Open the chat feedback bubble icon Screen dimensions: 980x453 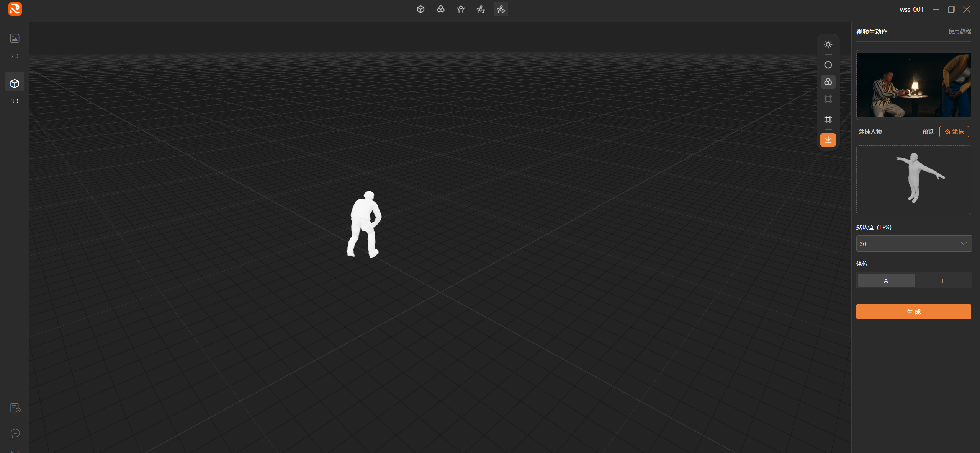click(x=15, y=433)
